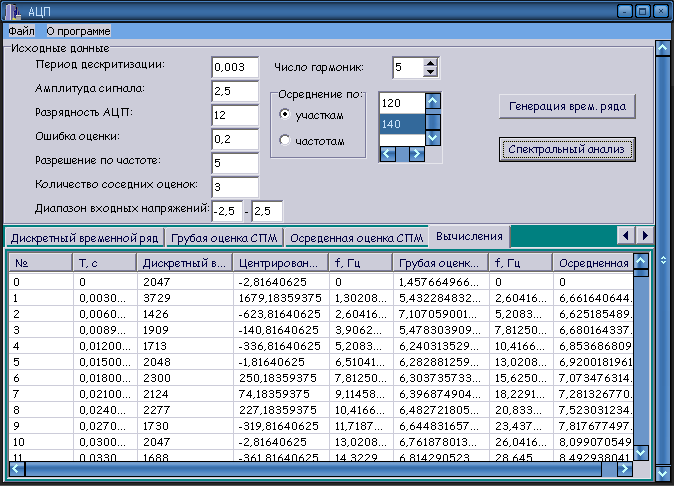This screenshot has height=486, width=674.
Task: Select the 'участкам' averaging radio button
Action: (x=285, y=115)
